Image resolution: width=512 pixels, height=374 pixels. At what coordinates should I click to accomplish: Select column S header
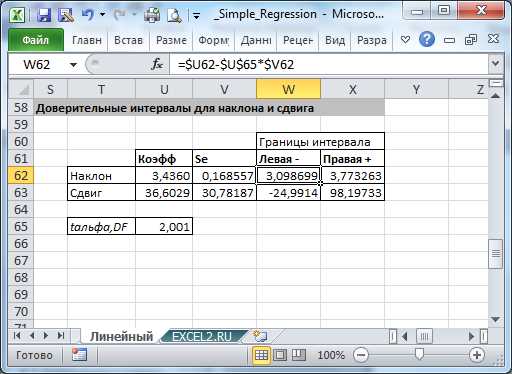pos(50,89)
